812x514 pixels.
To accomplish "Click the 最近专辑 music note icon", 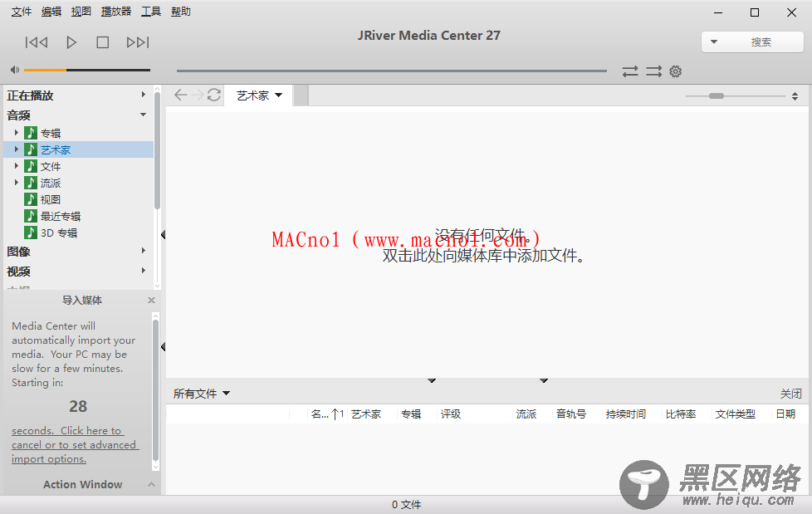I will 31,216.
